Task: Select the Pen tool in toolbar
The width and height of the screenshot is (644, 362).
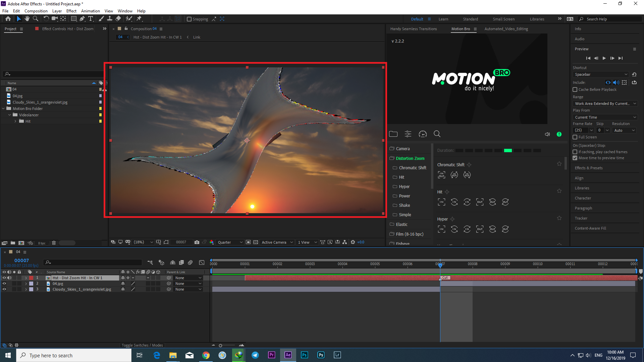Action: click(x=82, y=18)
